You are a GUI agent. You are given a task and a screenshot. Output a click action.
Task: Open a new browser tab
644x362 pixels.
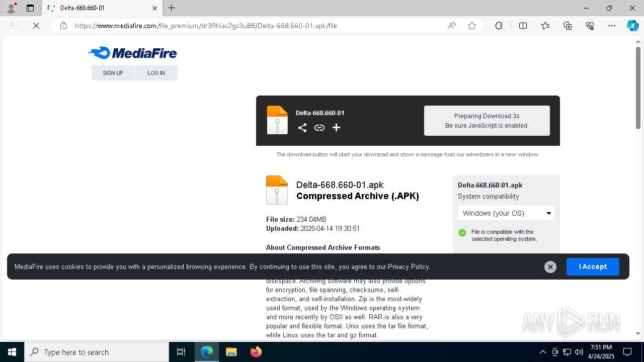[172, 8]
